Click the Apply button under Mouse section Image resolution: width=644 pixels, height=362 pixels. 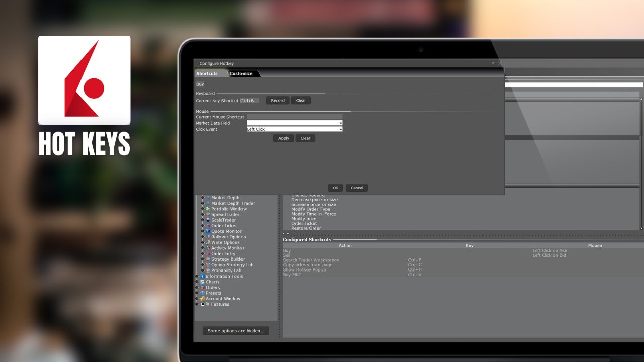click(x=284, y=138)
